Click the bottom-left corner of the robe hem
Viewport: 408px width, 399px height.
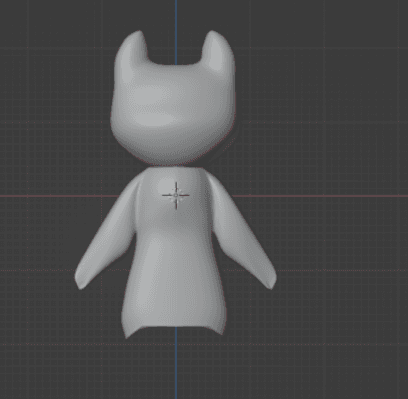coord(127,335)
